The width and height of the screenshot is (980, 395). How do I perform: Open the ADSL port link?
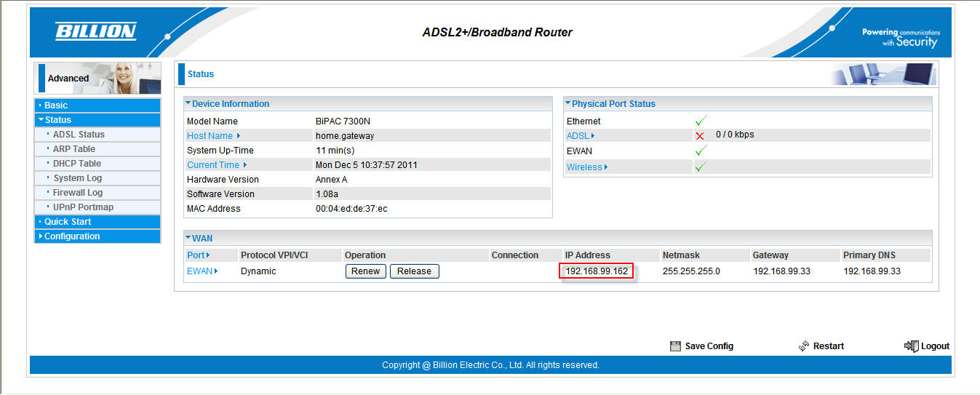pos(581,136)
